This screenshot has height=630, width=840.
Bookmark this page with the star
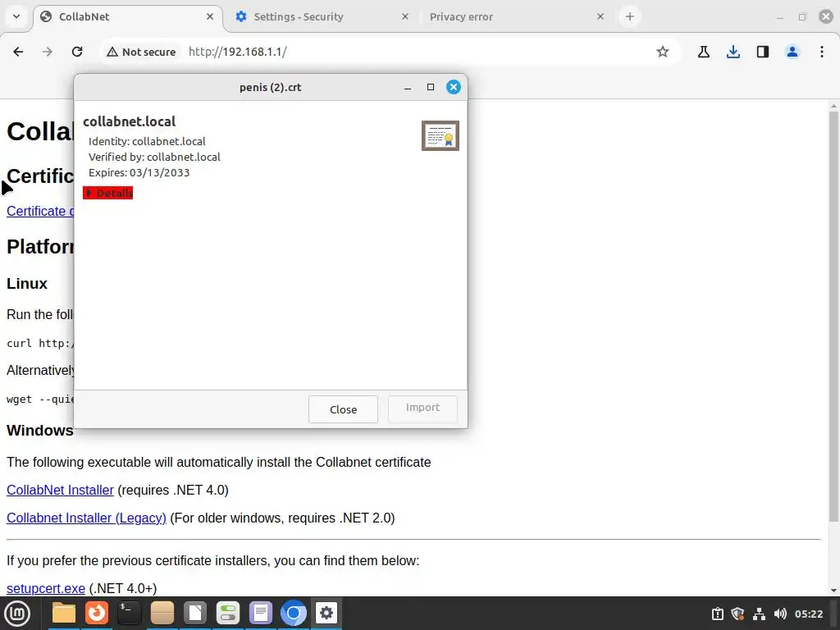tap(663, 52)
